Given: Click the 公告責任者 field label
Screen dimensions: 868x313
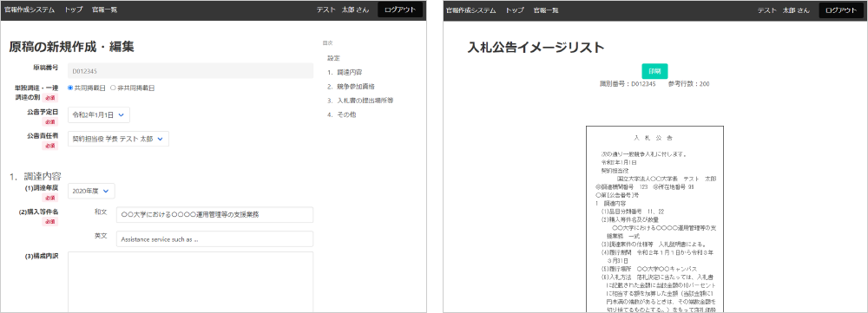Looking at the screenshot, I should point(43,135).
